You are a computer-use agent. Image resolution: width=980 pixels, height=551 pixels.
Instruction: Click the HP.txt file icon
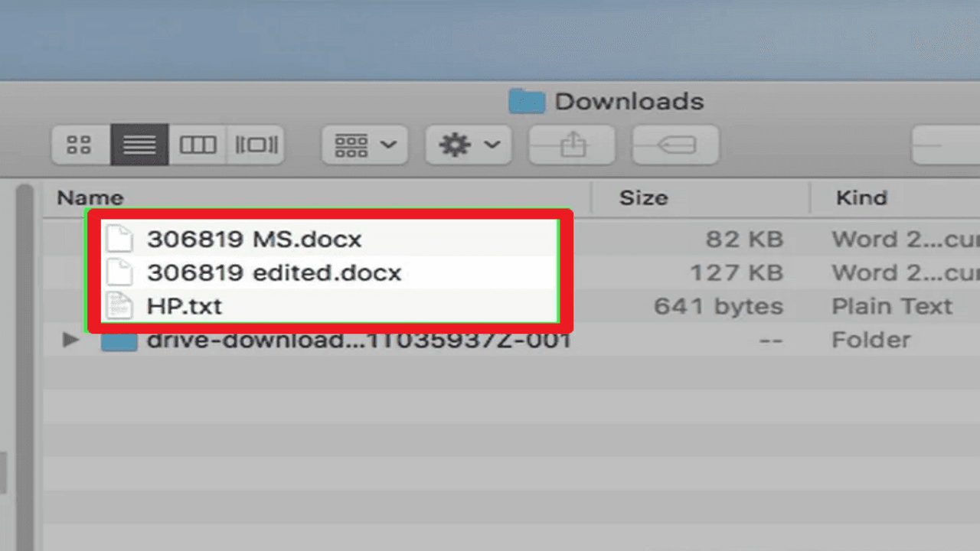point(119,306)
